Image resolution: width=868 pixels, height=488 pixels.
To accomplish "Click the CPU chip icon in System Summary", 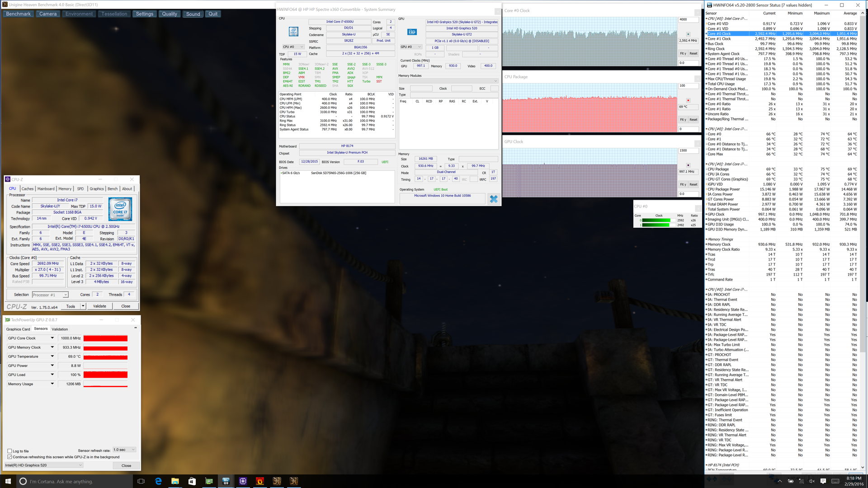I will tap(293, 32).
